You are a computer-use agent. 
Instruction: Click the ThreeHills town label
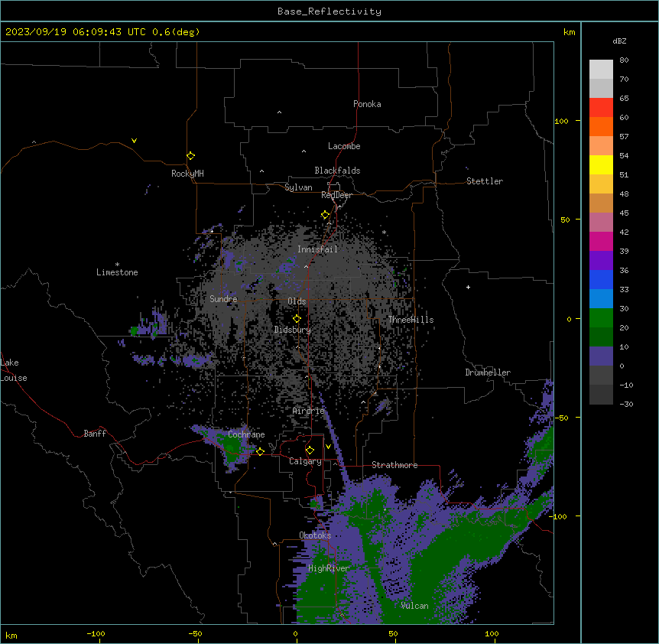point(411,320)
